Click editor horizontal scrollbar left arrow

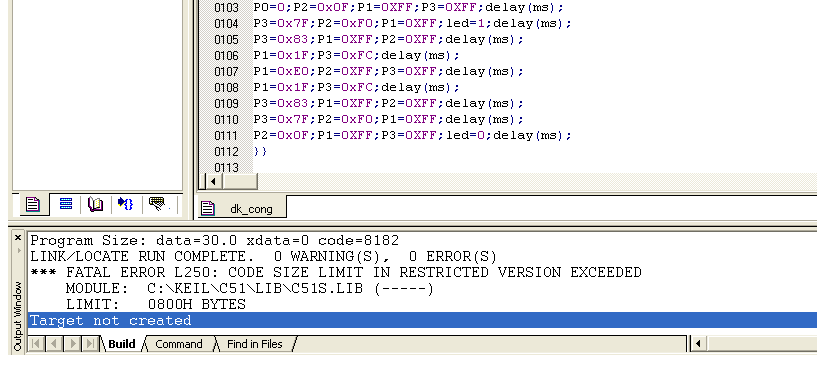[213, 181]
